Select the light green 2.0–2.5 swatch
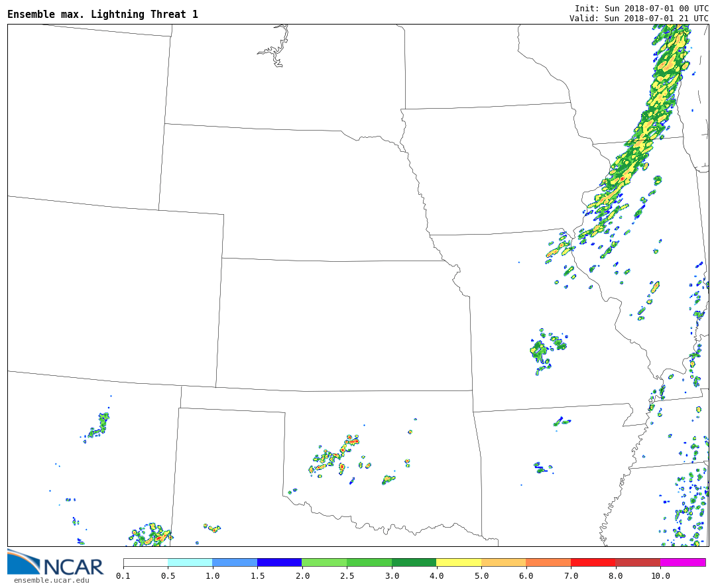 (x=325, y=562)
